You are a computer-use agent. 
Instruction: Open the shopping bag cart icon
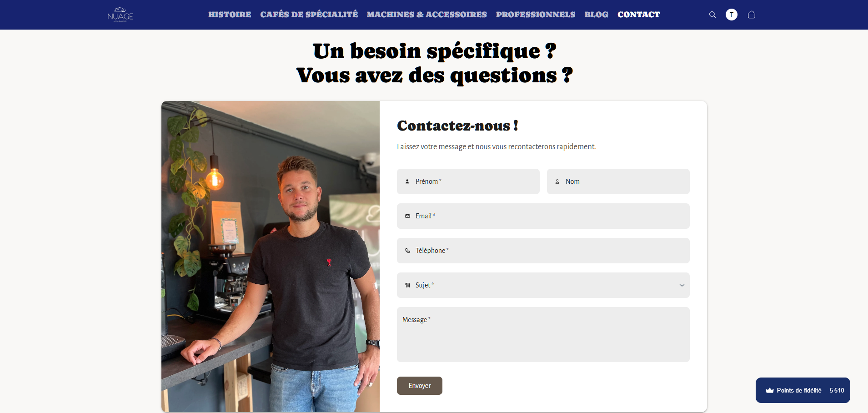752,15
